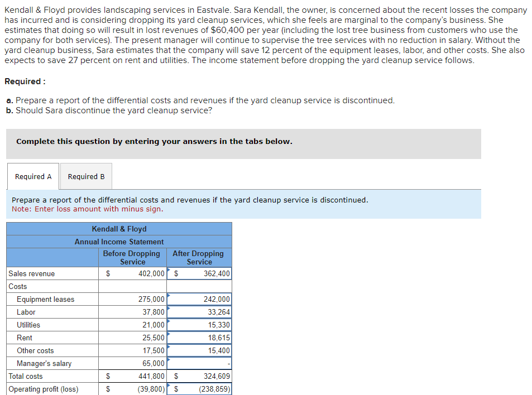Edit After Dropping other costs 15,400

(x=199, y=351)
